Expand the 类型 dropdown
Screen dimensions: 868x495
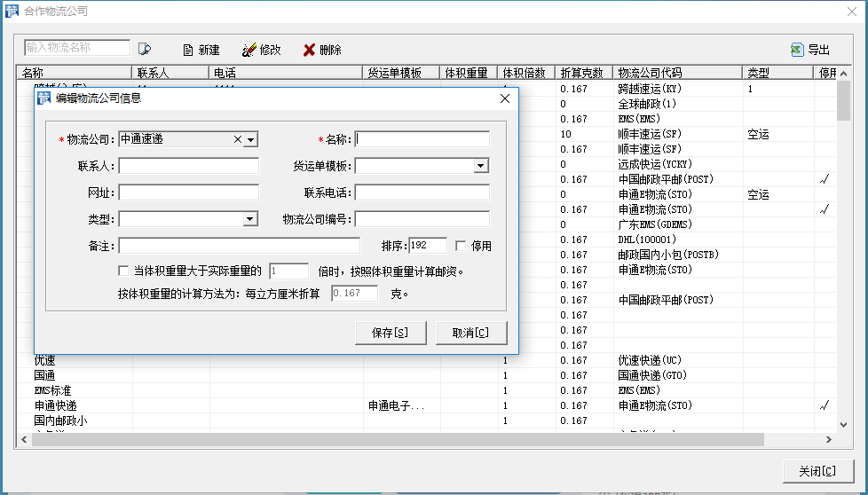[x=250, y=220]
